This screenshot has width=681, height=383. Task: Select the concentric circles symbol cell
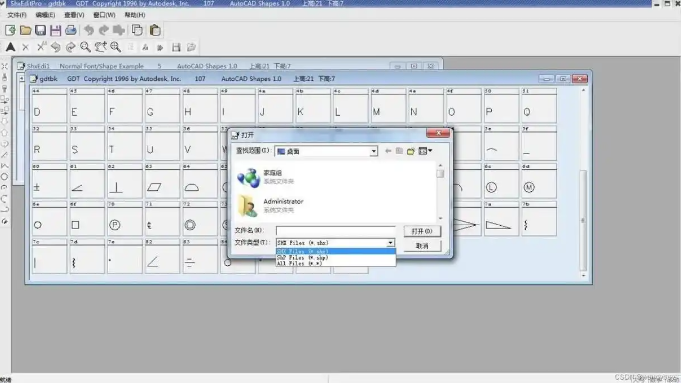pyautogui.click(x=200, y=219)
